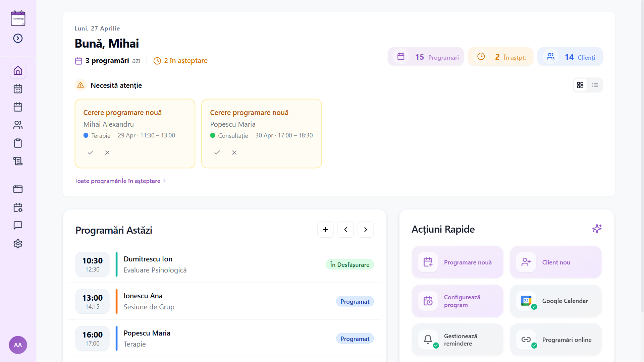Screen dimensions: 644x362
Task: Open Configurează program quick action
Action: tap(458, 301)
